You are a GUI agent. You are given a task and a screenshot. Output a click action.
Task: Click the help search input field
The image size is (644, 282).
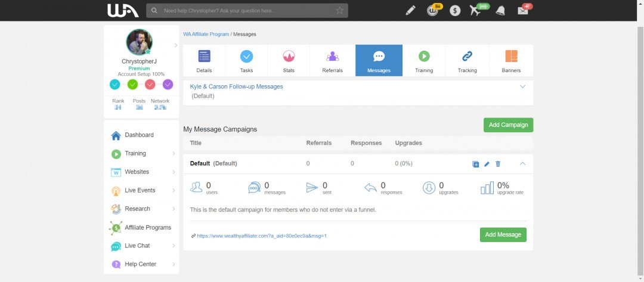(x=247, y=11)
